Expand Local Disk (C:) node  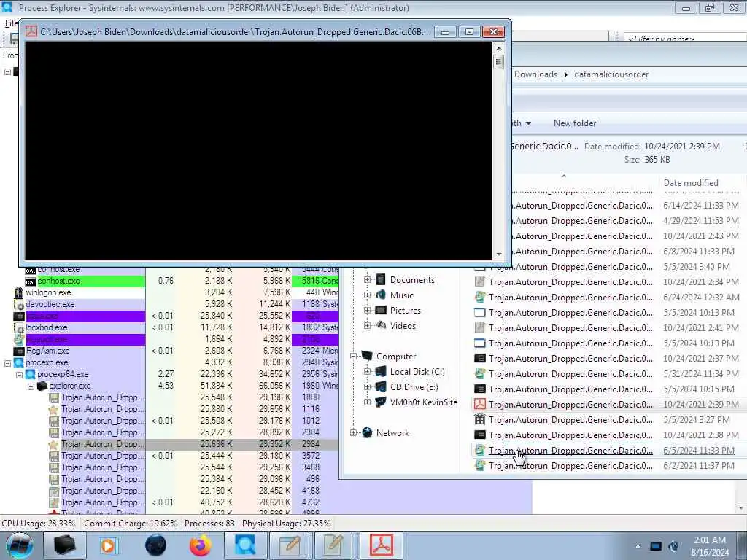[368, 372]
